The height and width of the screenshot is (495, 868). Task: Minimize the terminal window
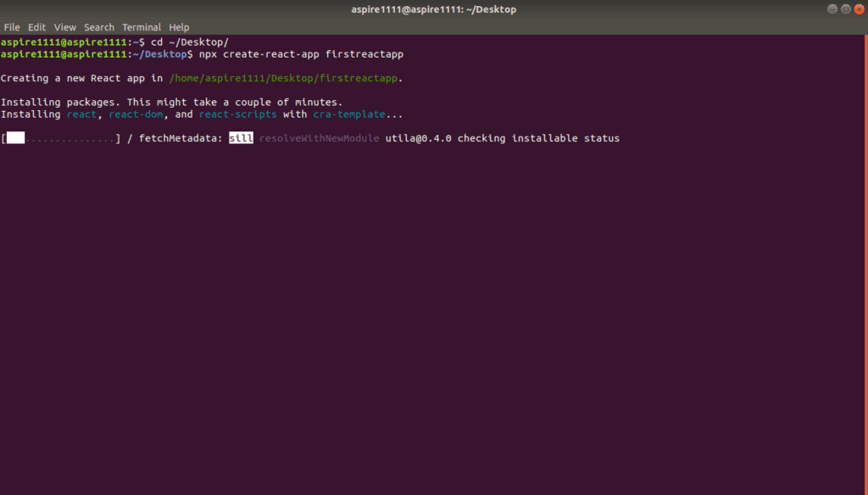pos(832,8)
